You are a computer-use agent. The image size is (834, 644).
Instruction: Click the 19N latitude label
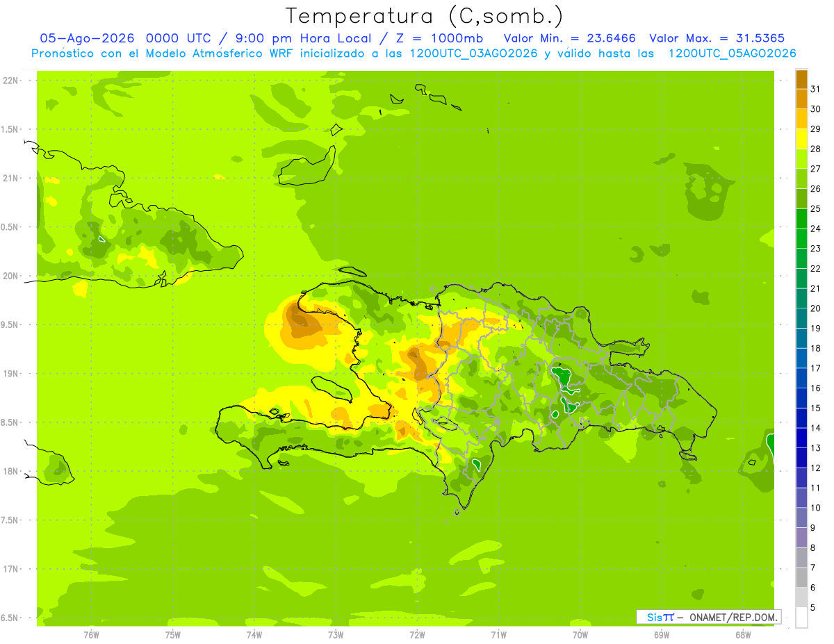[x=10, y=373]
